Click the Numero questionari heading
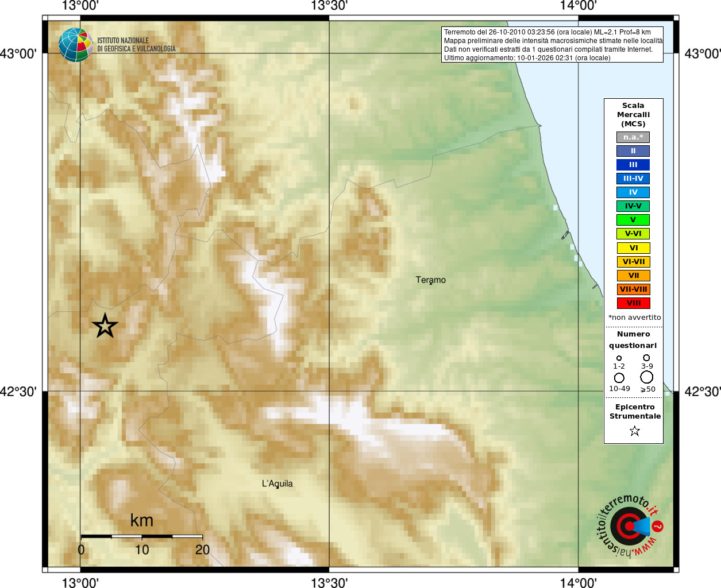This screenshot has height=588, width=721. 633,340
